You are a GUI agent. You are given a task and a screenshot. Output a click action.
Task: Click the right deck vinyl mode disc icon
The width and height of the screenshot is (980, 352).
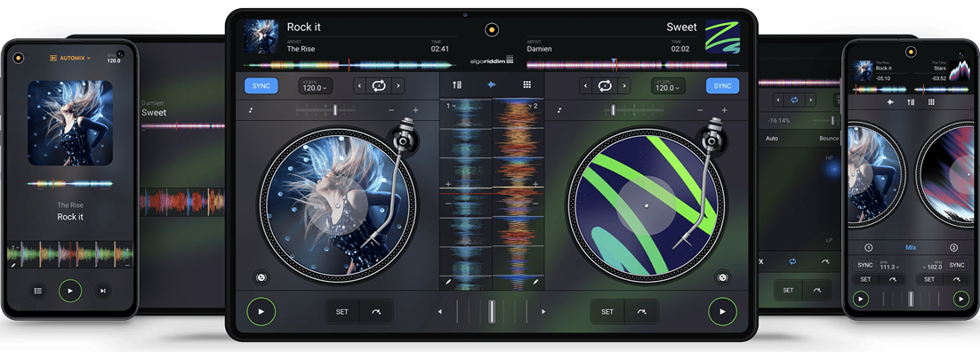pyautogui.click(x=723, y=277)
